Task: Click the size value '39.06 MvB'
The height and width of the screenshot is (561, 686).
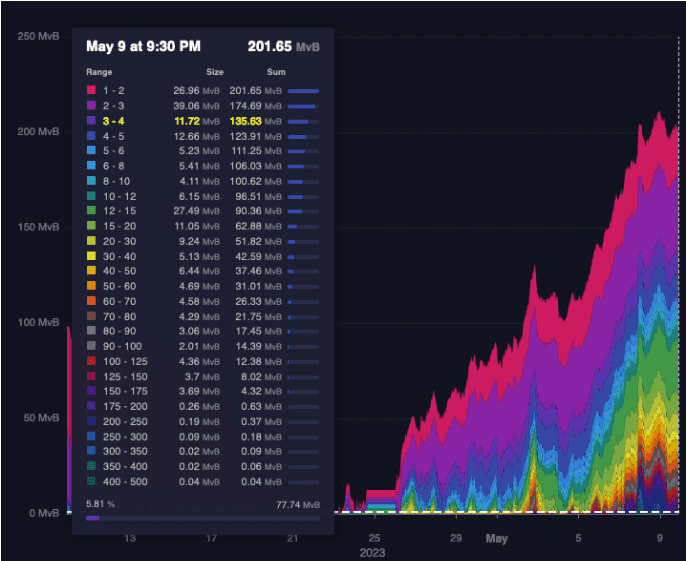Action: coord(196,106)
